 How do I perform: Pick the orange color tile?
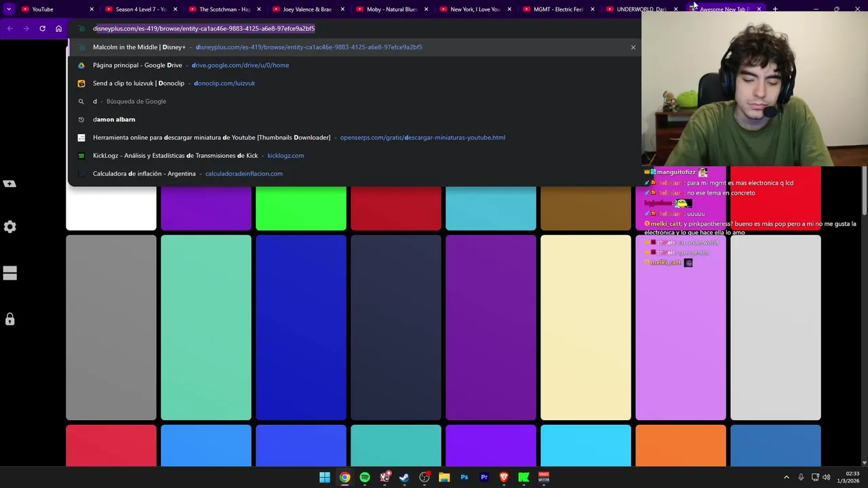pyautogui.click(x=681, y=445)
